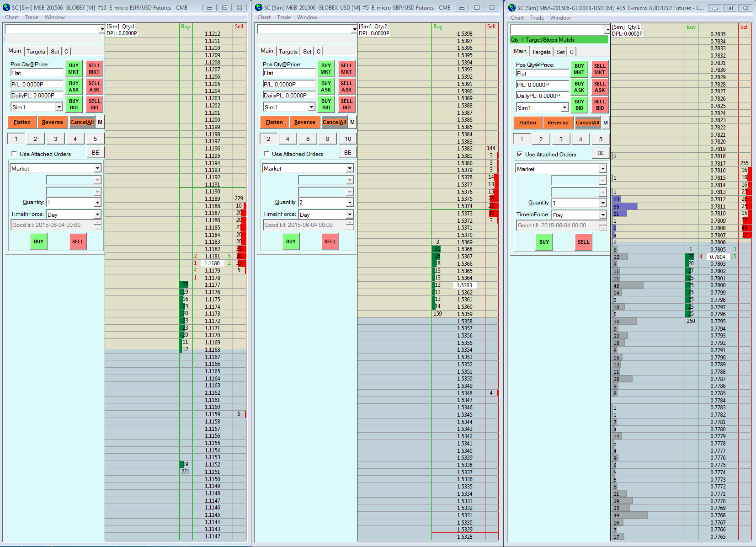Screen dimensions: 756x547
Task: Click BUY BID in GBP/USD window
Action: pos(326,104)
